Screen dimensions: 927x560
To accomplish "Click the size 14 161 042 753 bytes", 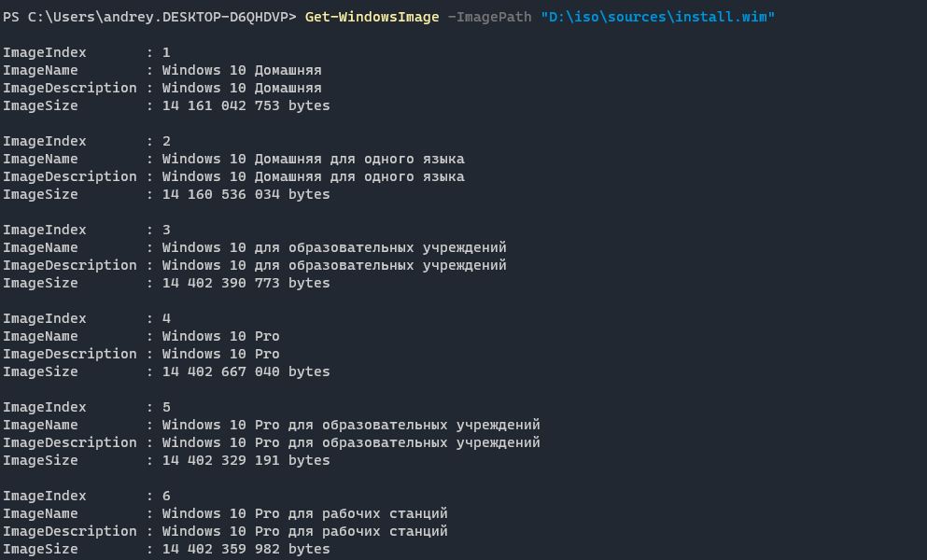I will (x=246, y=105).
